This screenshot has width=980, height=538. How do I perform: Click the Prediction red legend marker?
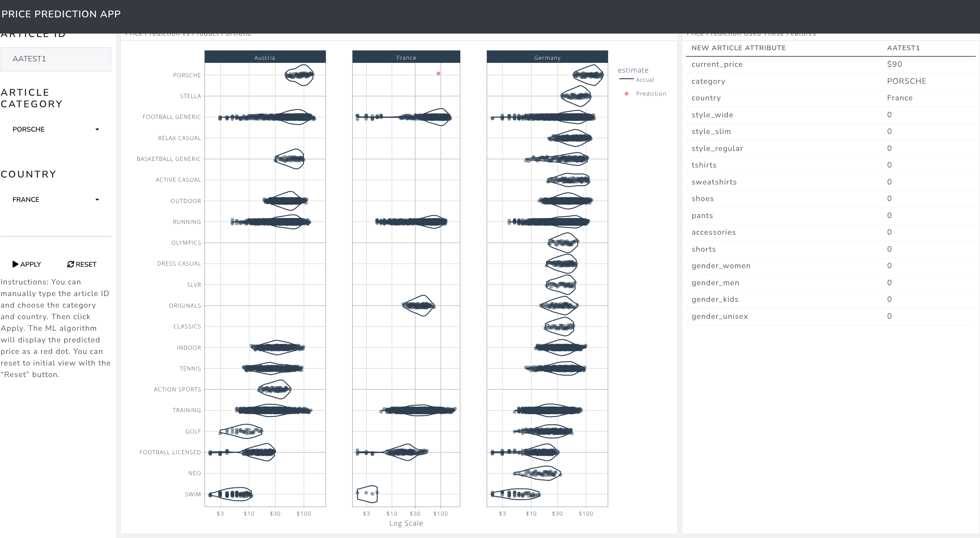[626, 94]
